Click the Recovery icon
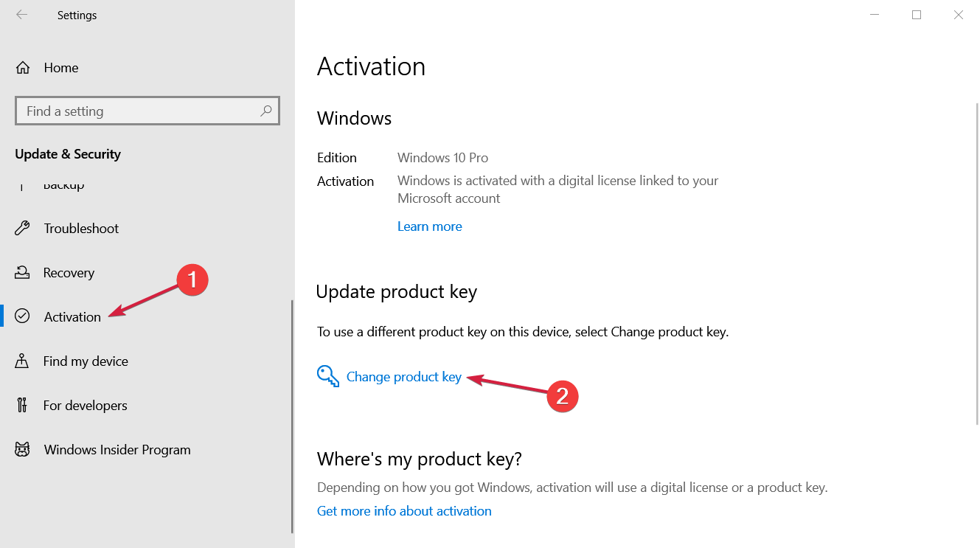 coord(22,272)
